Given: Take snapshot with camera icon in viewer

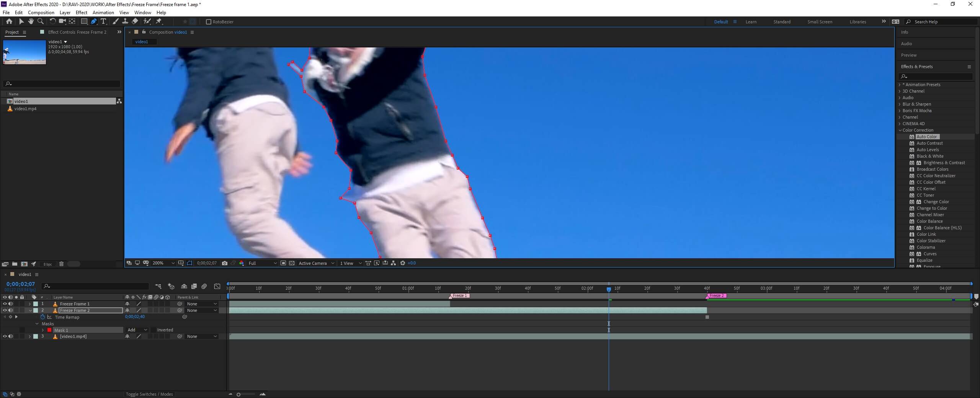Looking at the screenshot, I should click(x=225, y=263).
